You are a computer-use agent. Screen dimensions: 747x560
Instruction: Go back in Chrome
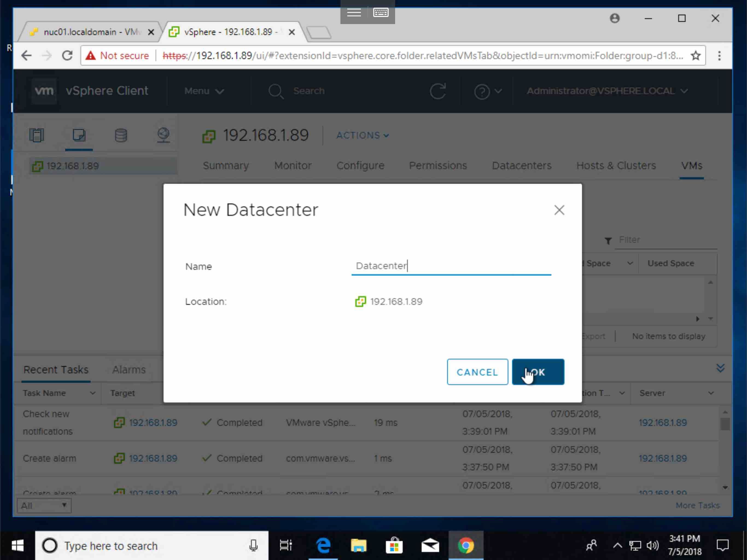point(26,56)
